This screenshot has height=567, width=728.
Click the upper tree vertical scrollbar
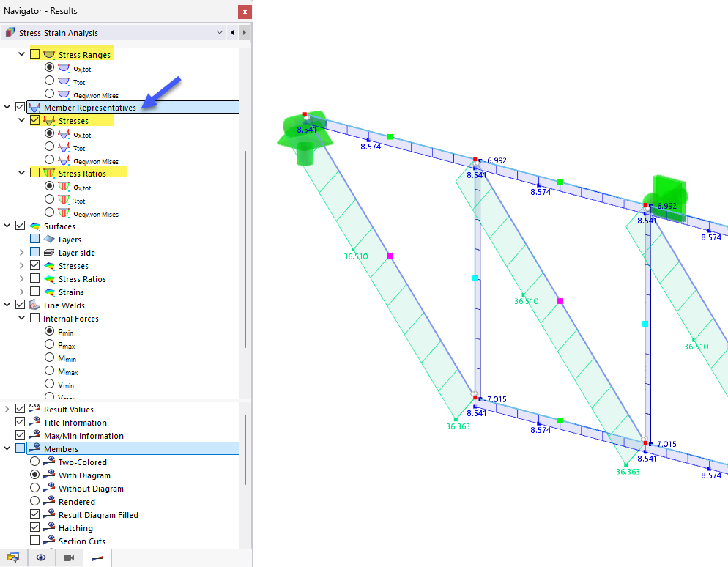click(x=245, y=249)
